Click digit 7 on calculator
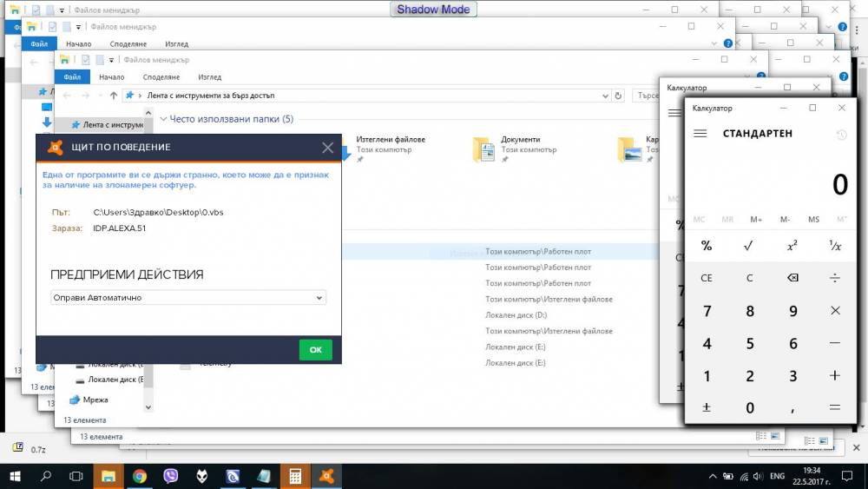Viewport: 868px width, 489px height. click(x=707, y=311)
